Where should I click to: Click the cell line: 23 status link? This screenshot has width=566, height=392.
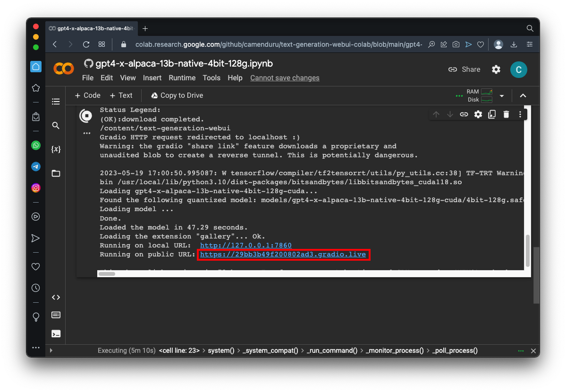179,350
